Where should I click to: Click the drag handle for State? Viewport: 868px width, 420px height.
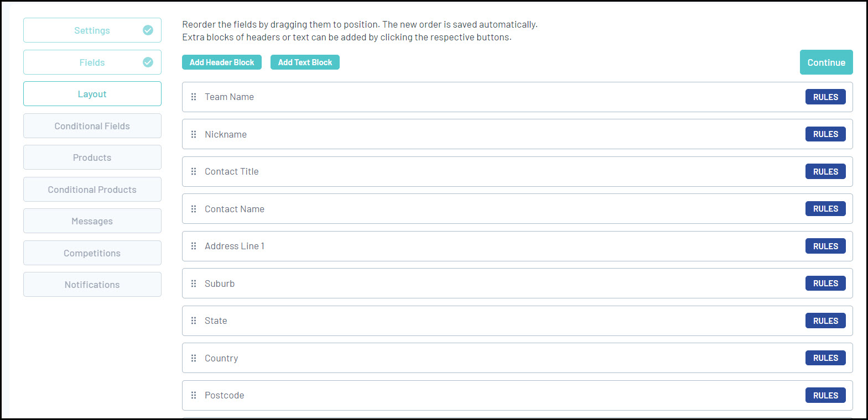(x=194, y=321)
